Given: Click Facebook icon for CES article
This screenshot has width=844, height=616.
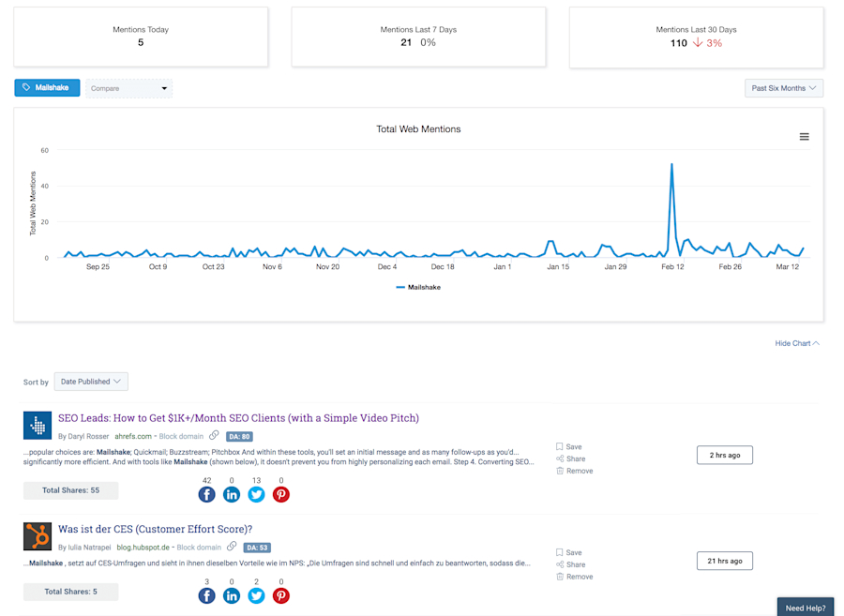Looking at the screenshot, I should [206, 595].
